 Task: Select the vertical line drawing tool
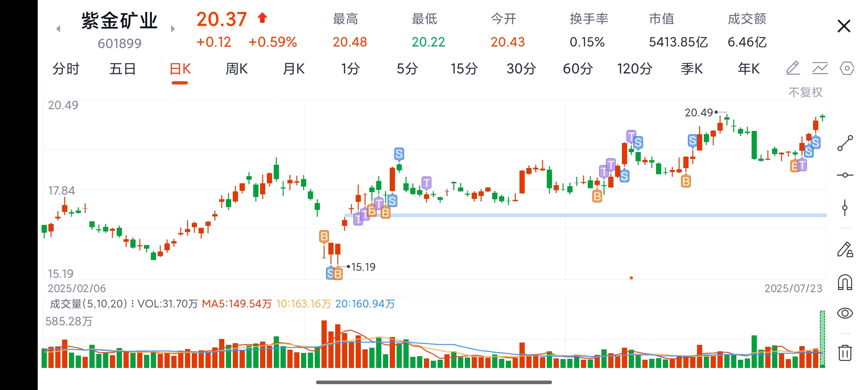[845, 208]
